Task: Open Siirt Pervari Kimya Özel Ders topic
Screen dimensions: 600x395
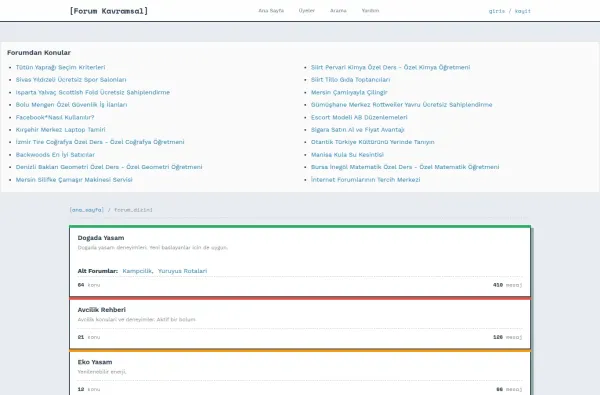Action: [390, 67]
